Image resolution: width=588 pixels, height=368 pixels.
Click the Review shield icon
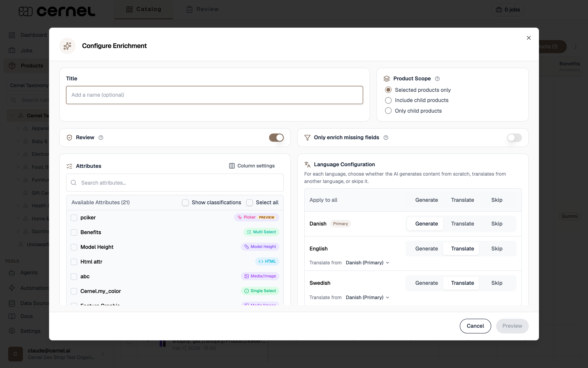pyautogui.click(x=69, y=138)
